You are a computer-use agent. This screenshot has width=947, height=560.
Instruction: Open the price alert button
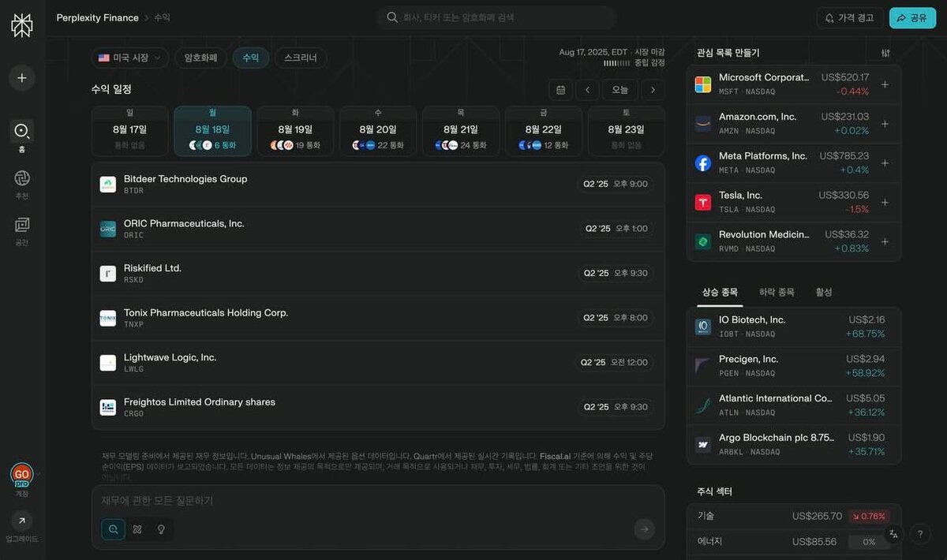coord(850,17)
